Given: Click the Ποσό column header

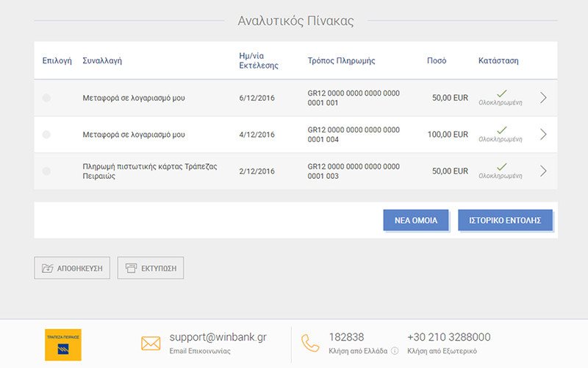Looking at the screenshot, I should coord(437,60).
